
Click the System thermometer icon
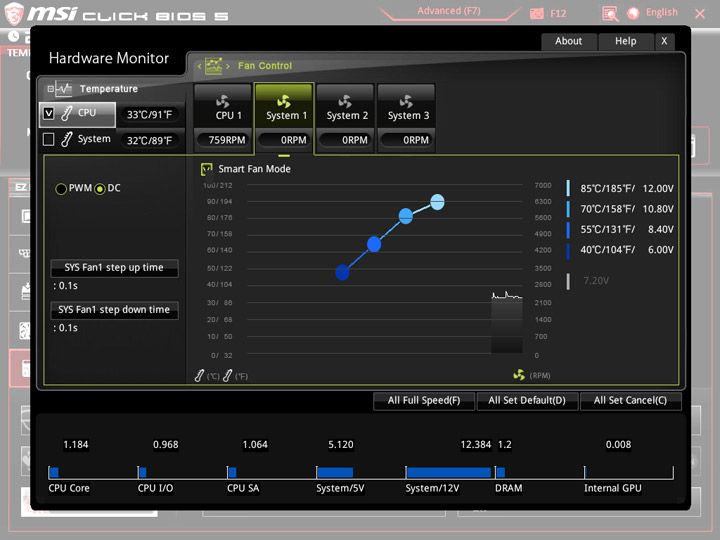pyautogui.click(x=67, y=139)
